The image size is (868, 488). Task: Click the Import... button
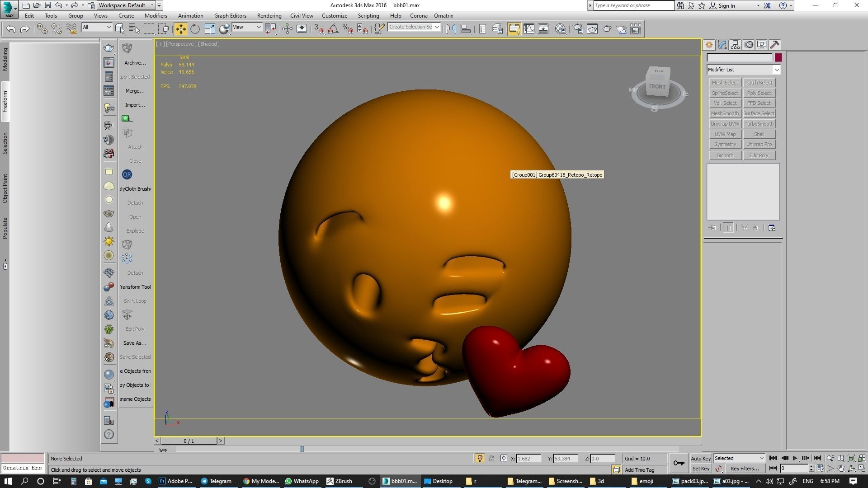coord(135,105)
